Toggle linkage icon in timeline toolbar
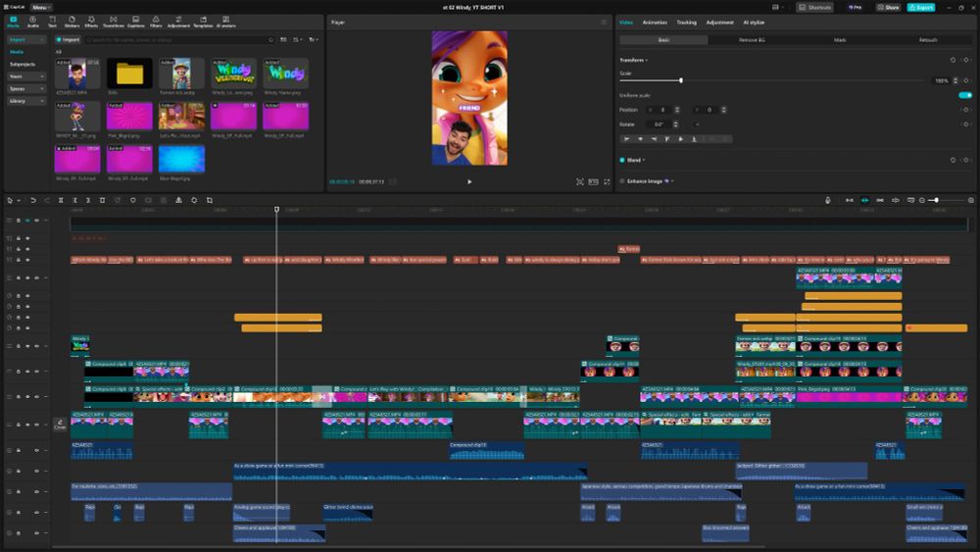 point(880,200)
